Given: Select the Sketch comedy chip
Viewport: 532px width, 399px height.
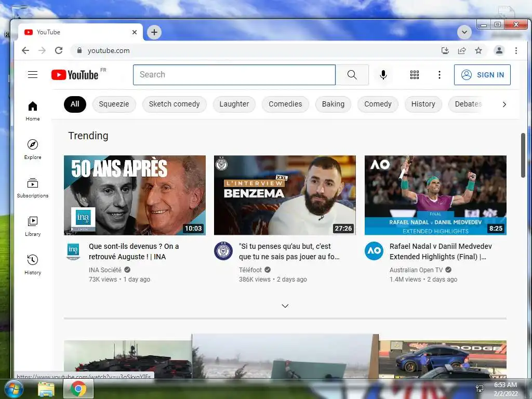Looking at the screenshot, I should click(x=175, y=104).
